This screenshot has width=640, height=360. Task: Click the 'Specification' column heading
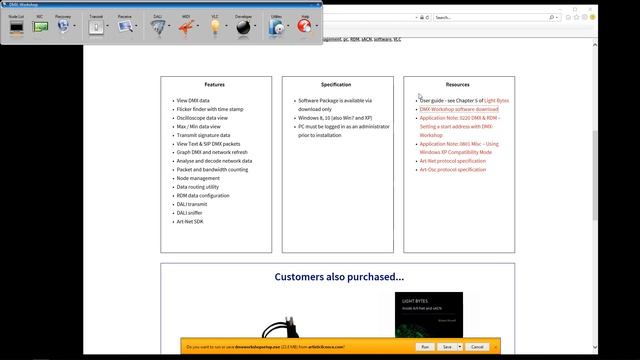pos(336,84)
